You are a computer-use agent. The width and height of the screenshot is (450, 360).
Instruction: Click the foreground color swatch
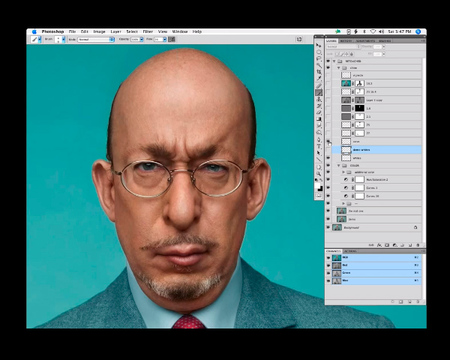(x=317, y=185)
